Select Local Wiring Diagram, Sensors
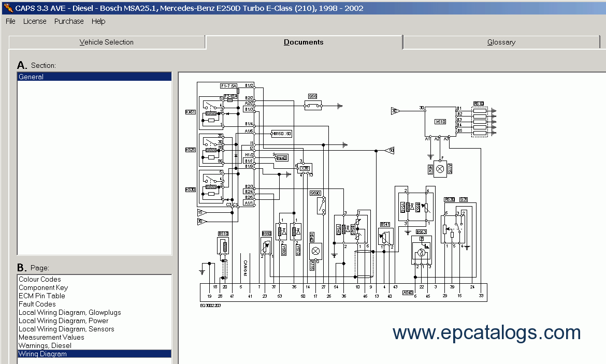This screenshot has width=606, height=364. click(95, 329)
